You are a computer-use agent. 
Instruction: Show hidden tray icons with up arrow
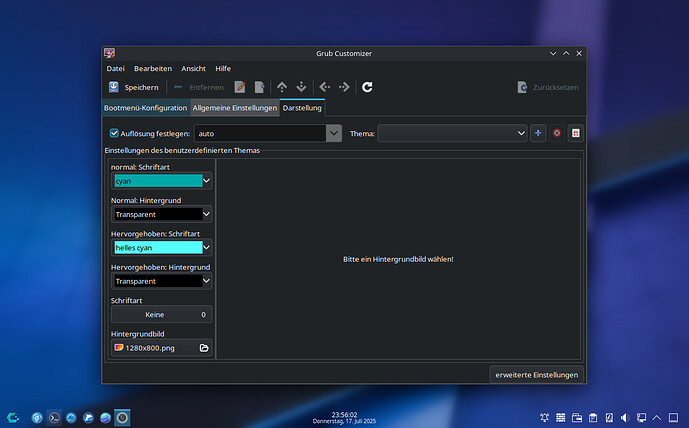(x=656, y=417)
